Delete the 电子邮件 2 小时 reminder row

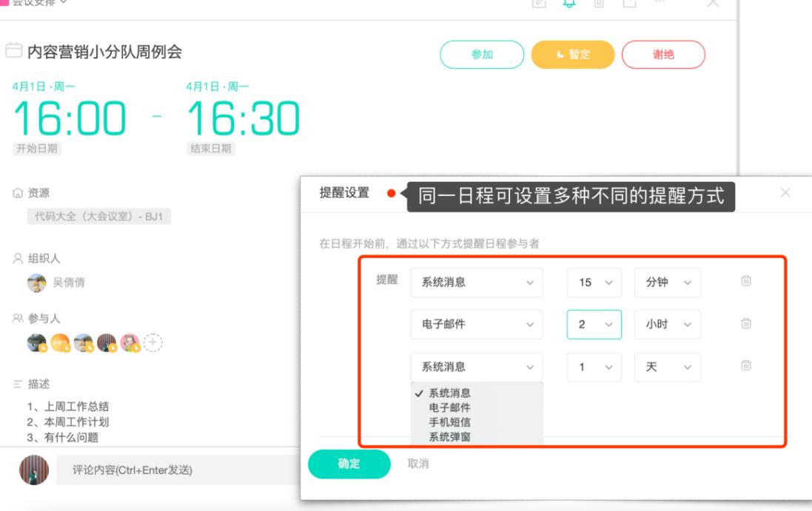pyautogui.click(x=745, y=324)
